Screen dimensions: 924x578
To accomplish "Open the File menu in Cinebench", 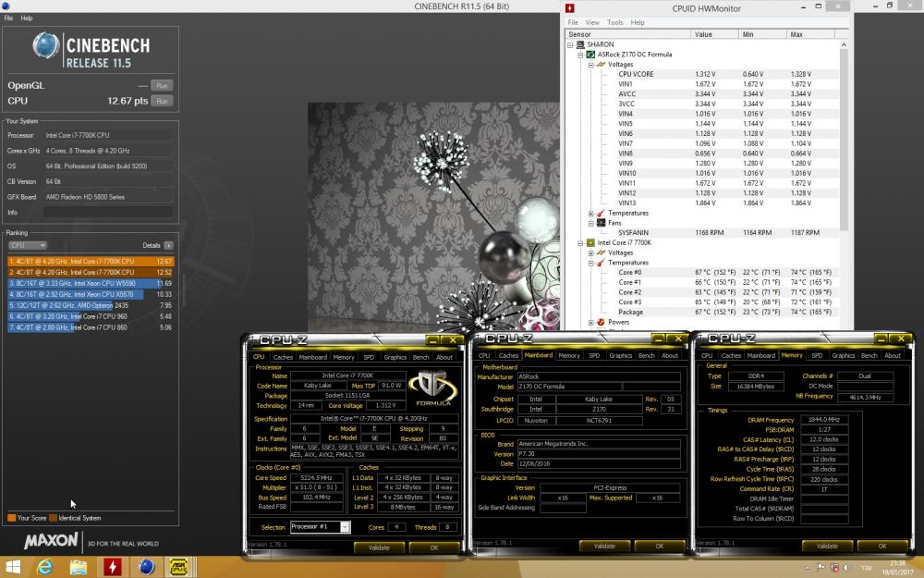I will coord(9,18).
